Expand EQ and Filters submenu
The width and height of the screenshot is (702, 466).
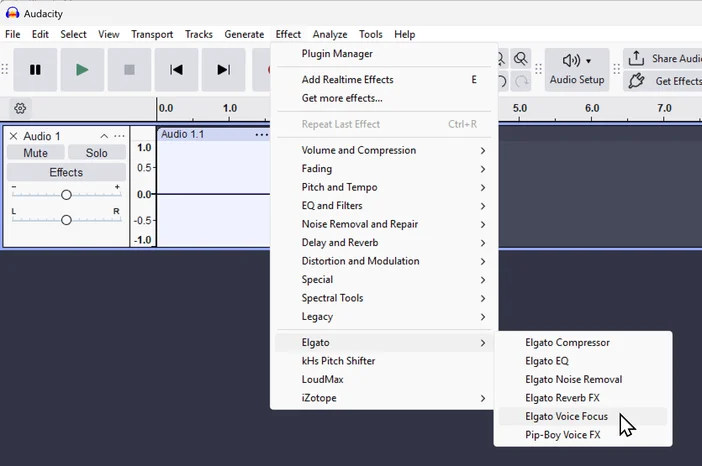[x=384, y=205]
